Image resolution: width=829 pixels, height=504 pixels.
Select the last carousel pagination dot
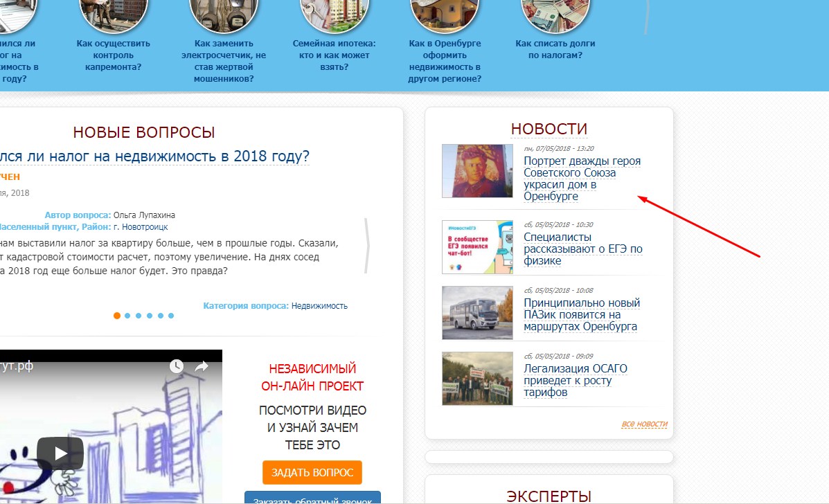coord(171,316)
